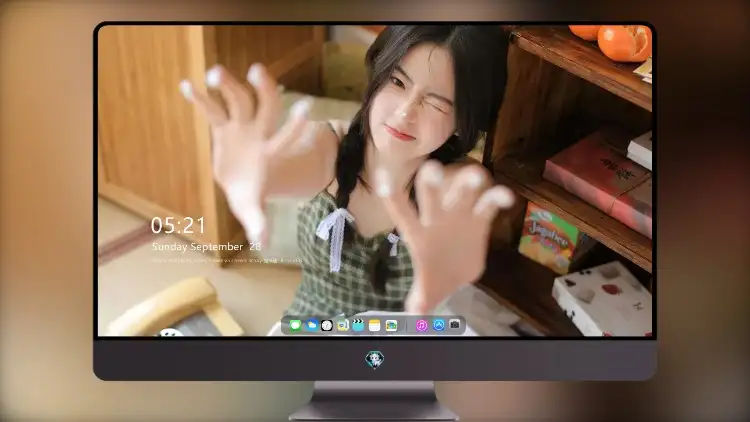Click the small quote line below the date
750x422 pixels.
click(x=227, y=261)
